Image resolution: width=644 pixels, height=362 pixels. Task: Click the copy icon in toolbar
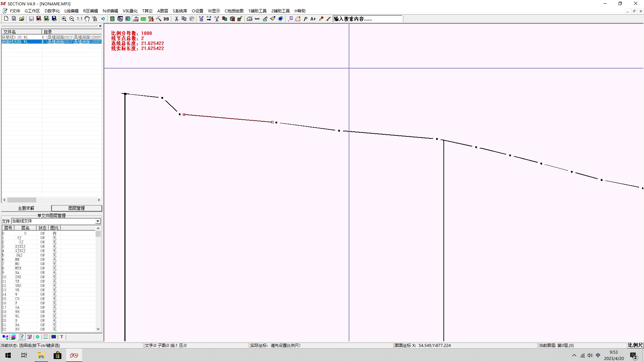pyautogui.click(x=184, y=19)
